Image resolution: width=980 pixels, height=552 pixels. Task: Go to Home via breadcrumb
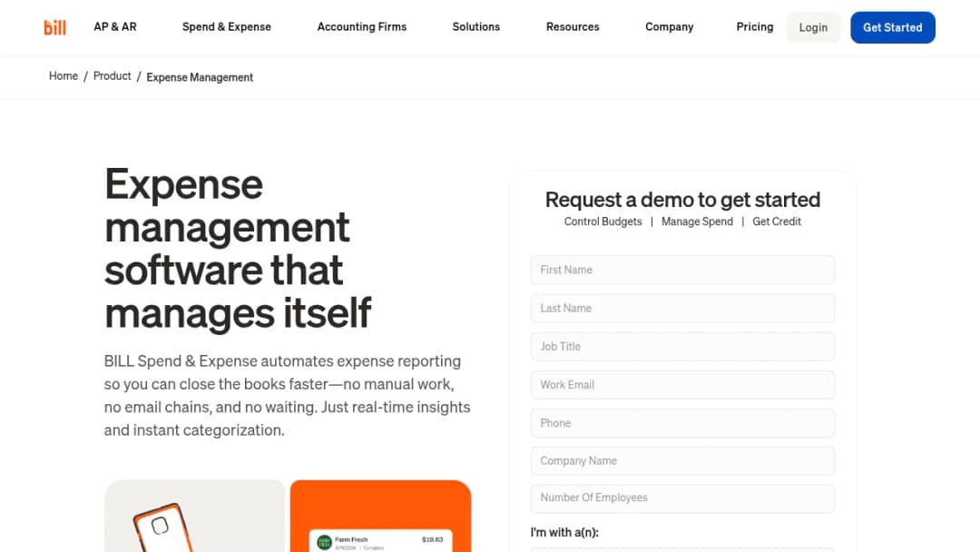pos(64,75)
